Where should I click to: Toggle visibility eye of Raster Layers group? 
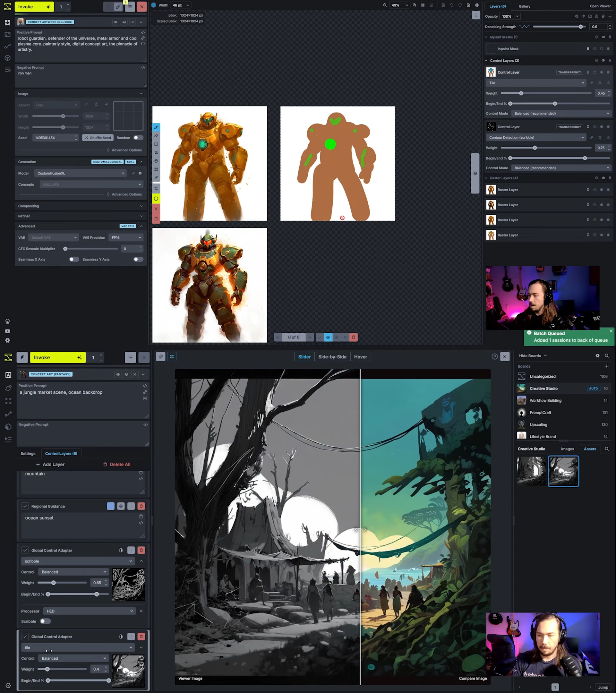tap(603, 178)
